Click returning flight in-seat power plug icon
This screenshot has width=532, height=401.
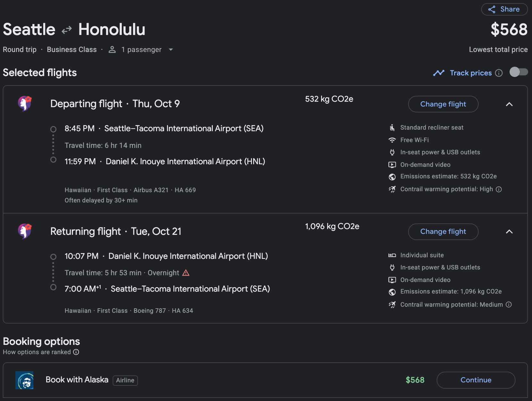392,268
